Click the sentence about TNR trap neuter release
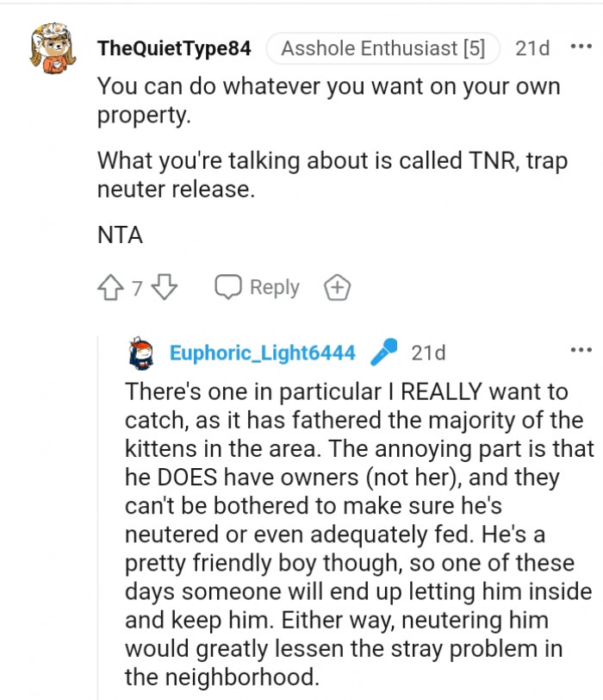Screen dimensions: 603x700 pyautogui.click(x=332, y=174)
